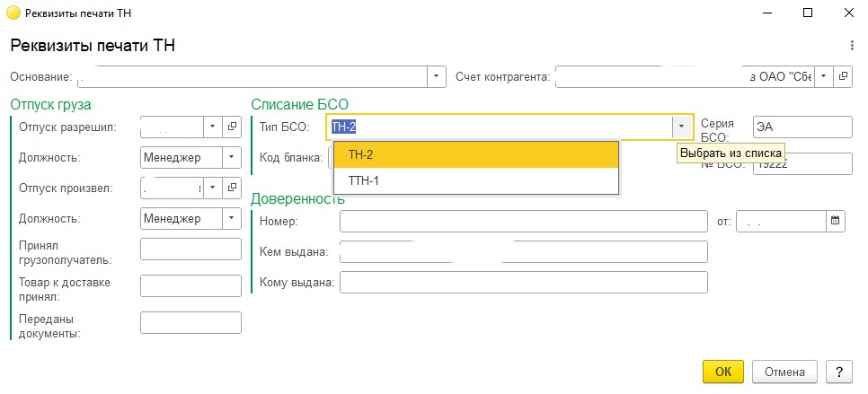Image resolution: width=868 pixels, height=394 pixels.
Task: Click the Отмена button
Action: click(x=784, y=372)
